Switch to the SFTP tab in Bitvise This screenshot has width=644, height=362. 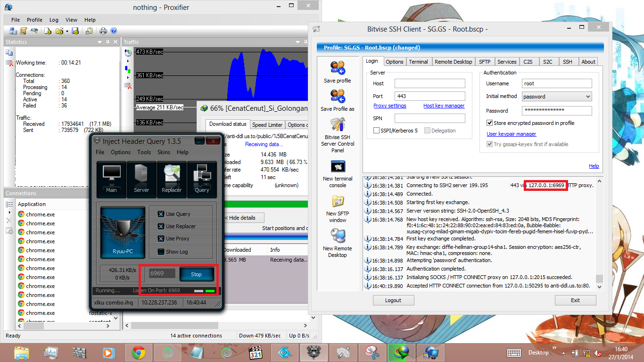[485, 61]
